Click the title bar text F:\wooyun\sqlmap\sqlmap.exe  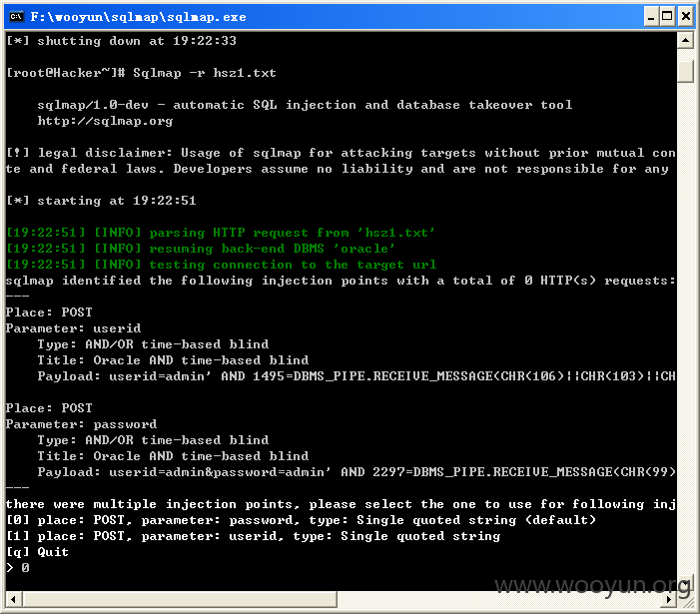[x=139, y=17]
